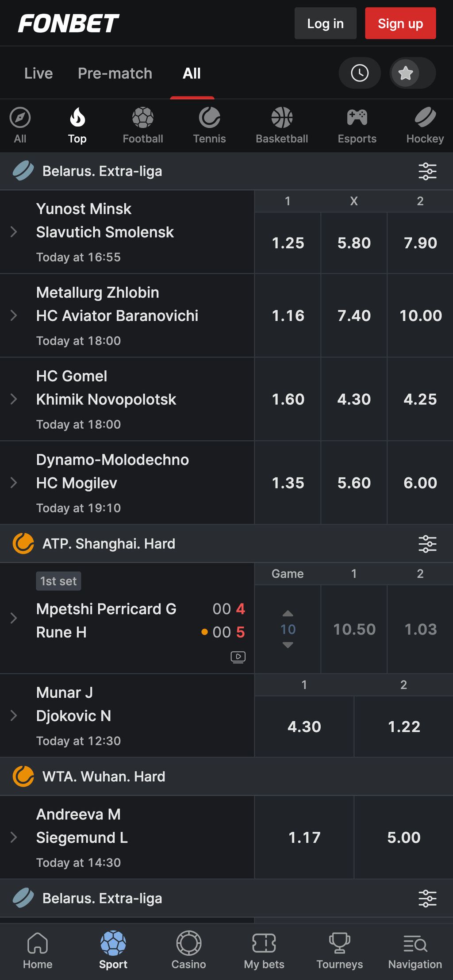Expand the Yunost Minsk vs Slavutich match

coord(14,232)
